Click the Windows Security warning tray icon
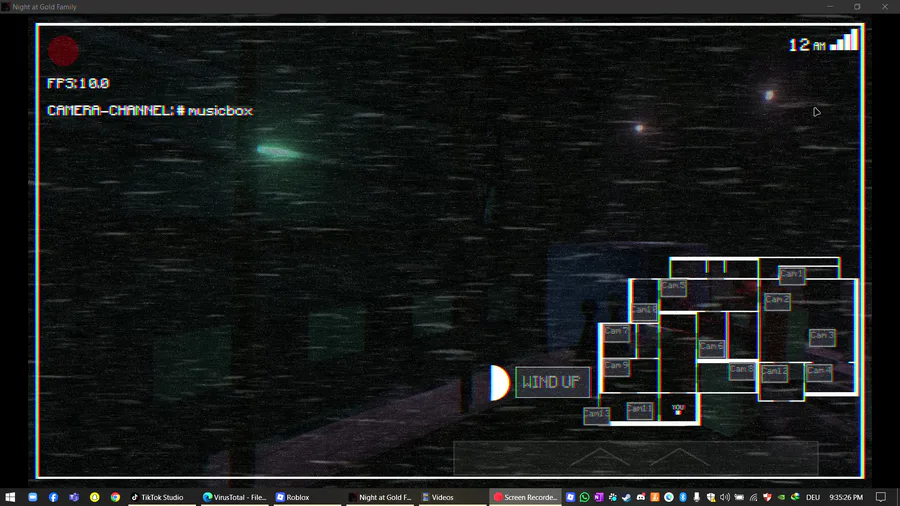900x506 pixels. pyautogui.click(x=711, y=497)
